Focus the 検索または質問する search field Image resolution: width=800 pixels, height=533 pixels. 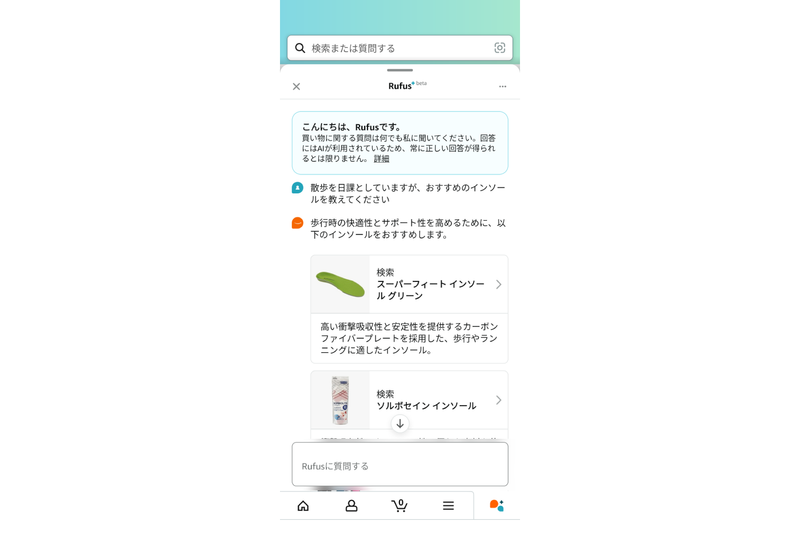point(400,48)
